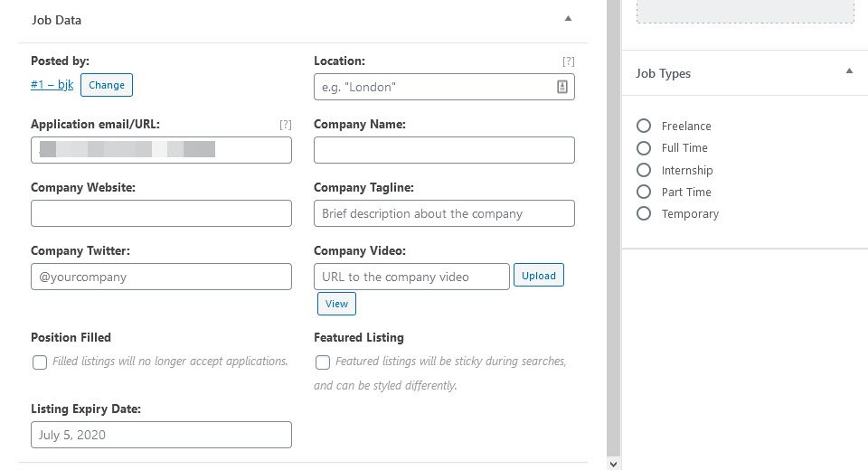Click the Location help tooltip icon
The image size is (868, 470).
pos(568,61)
